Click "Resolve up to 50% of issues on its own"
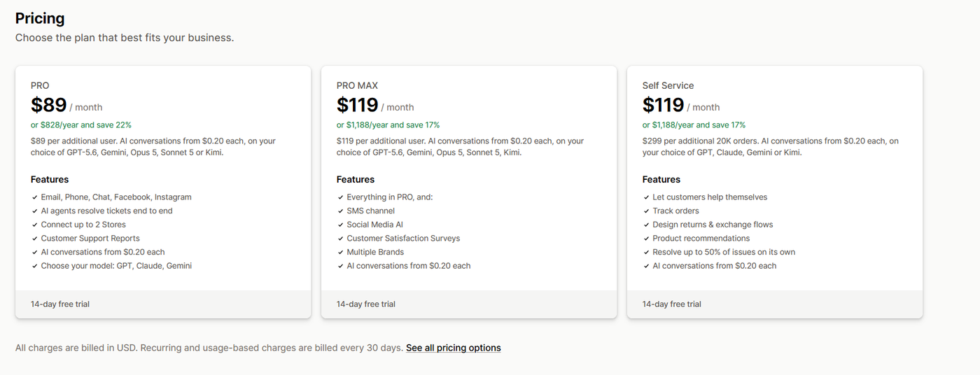 (724, 252)
